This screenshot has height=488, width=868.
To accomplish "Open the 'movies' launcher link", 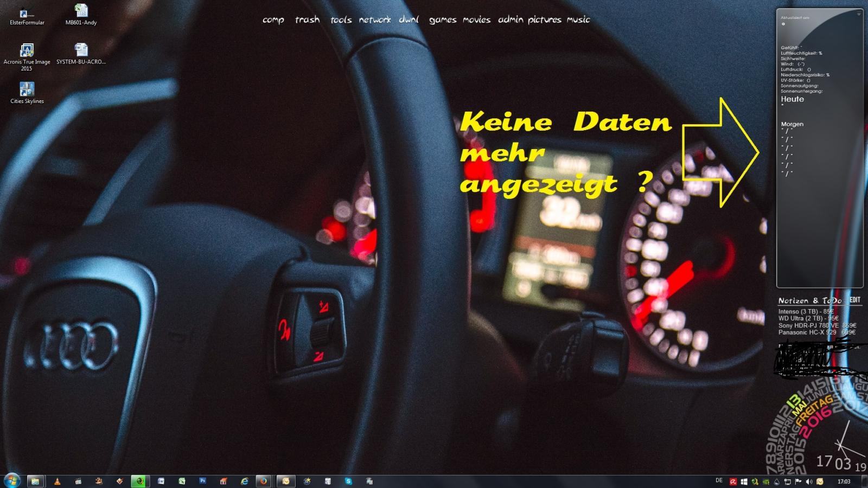I will coord(476,20).
